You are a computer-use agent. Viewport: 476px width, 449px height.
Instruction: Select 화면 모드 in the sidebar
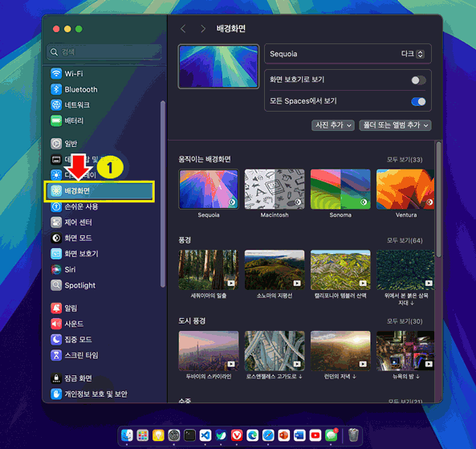pos(71,238)
